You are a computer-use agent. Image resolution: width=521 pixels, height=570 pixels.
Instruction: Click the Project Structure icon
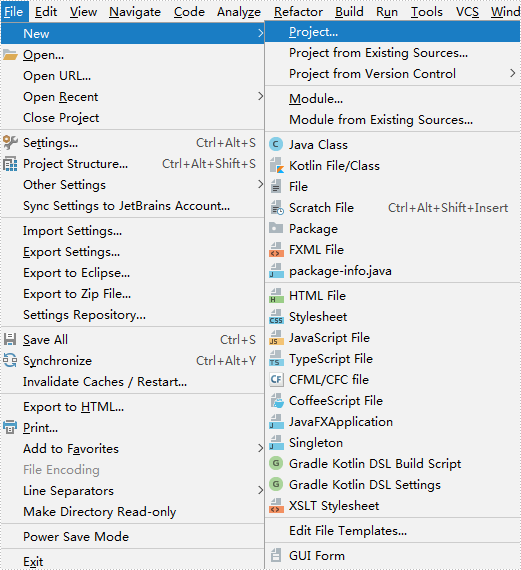10,164
